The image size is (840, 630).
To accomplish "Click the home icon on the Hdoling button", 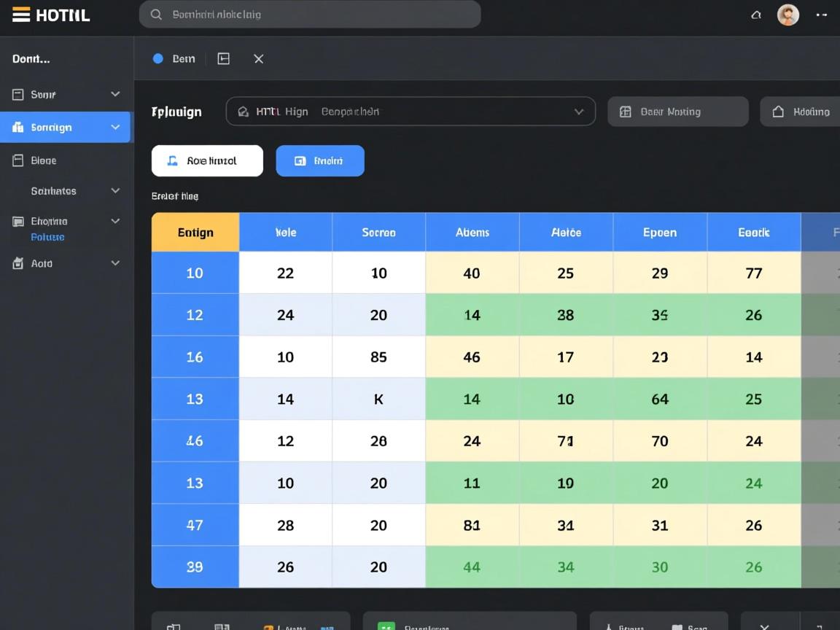I will tap(778, 112).
